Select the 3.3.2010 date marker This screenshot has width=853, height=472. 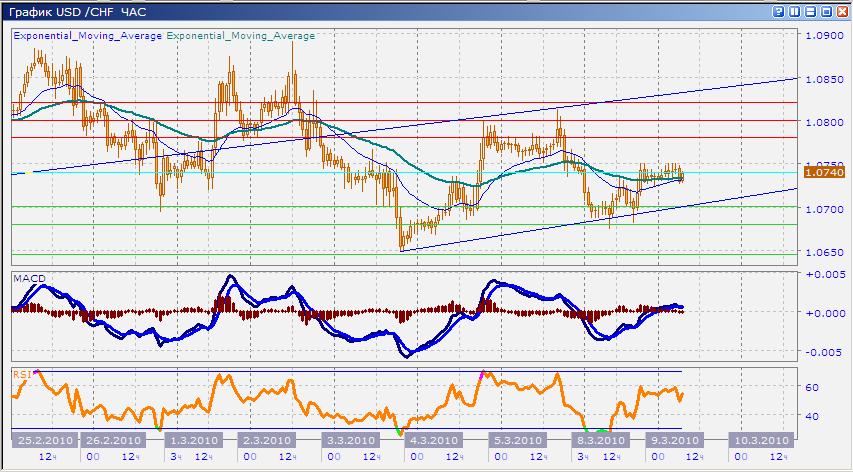click(351, 440)
